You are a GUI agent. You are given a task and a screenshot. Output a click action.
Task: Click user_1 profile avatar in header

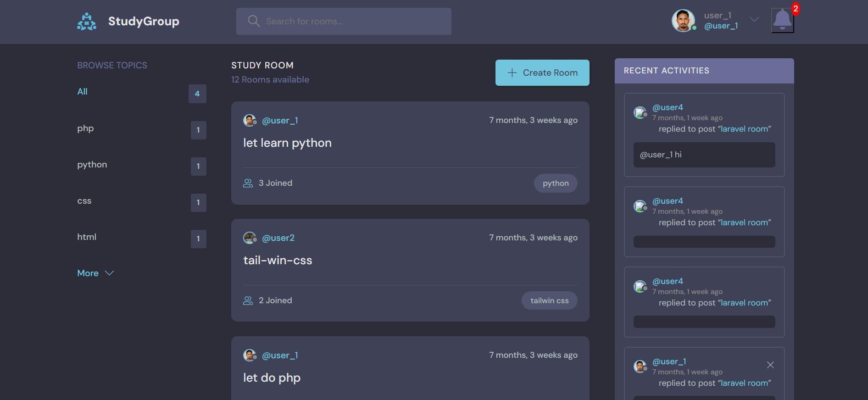click(683, 21)
